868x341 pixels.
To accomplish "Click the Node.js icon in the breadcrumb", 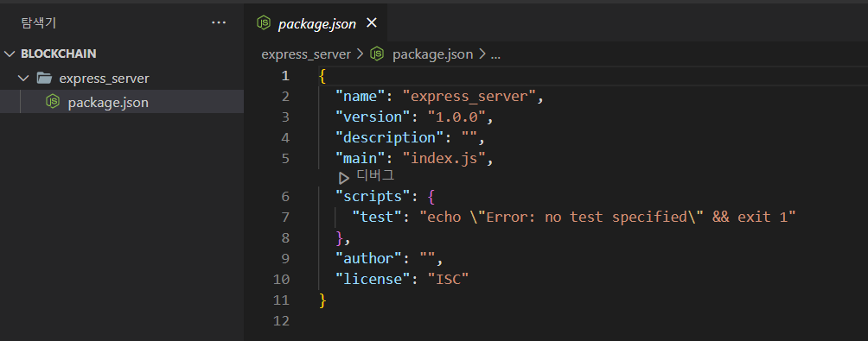I will 377,54.
